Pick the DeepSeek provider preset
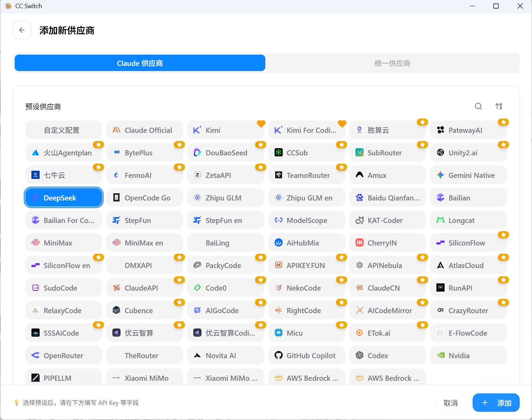The height and width of the screenshot is (420, 532). [x=64, y=198]
